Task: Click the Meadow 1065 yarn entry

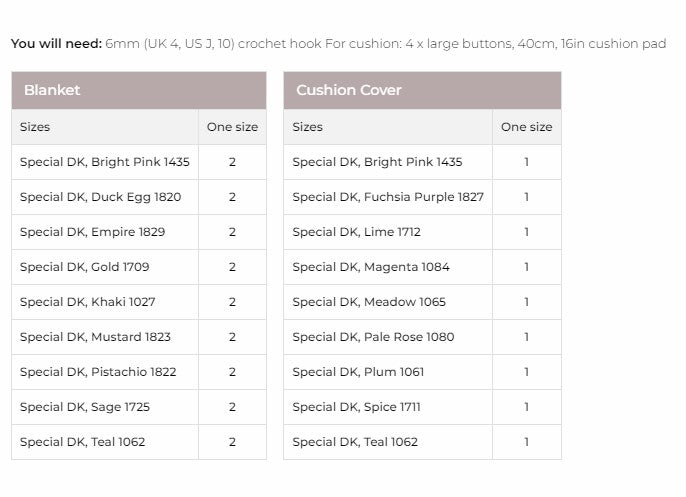Action: click(369, 302)
